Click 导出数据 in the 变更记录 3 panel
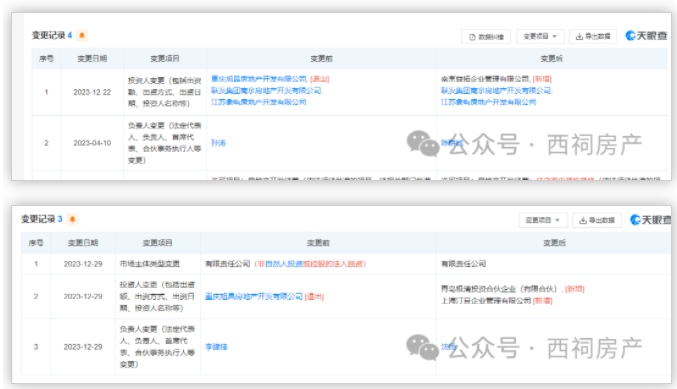 (597, 220)
